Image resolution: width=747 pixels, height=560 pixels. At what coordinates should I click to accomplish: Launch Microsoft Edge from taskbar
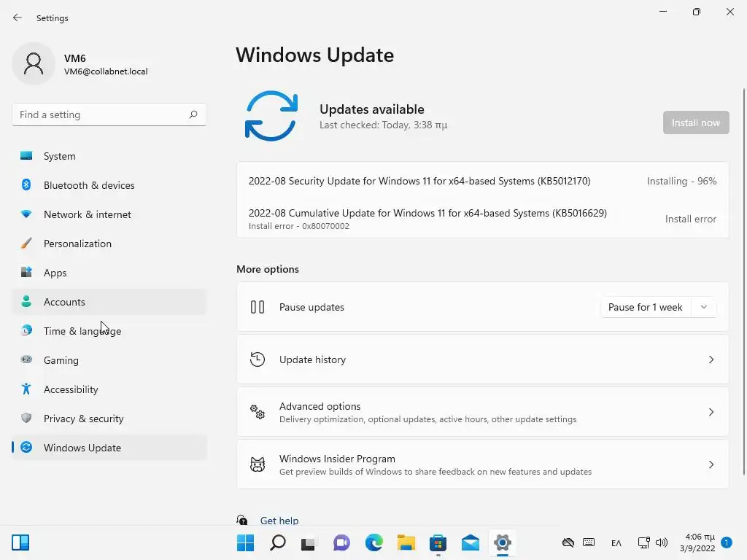point(374,542)
